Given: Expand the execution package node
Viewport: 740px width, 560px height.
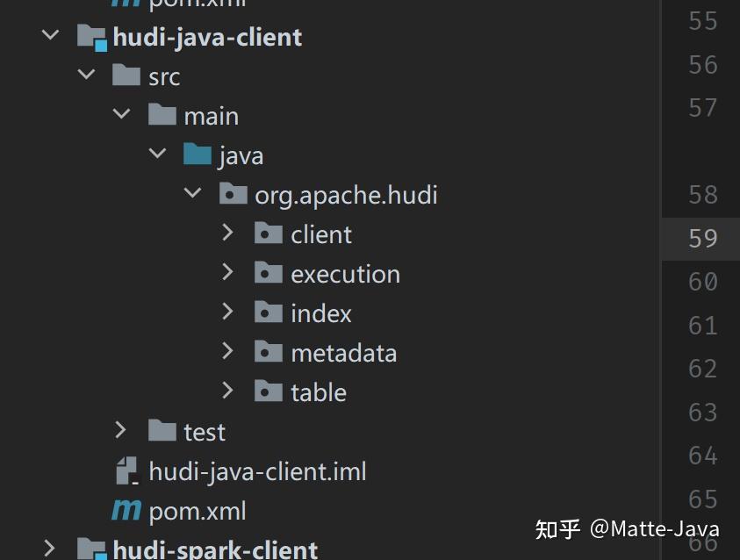Looking at the screenshot, I should coord(228,273).
